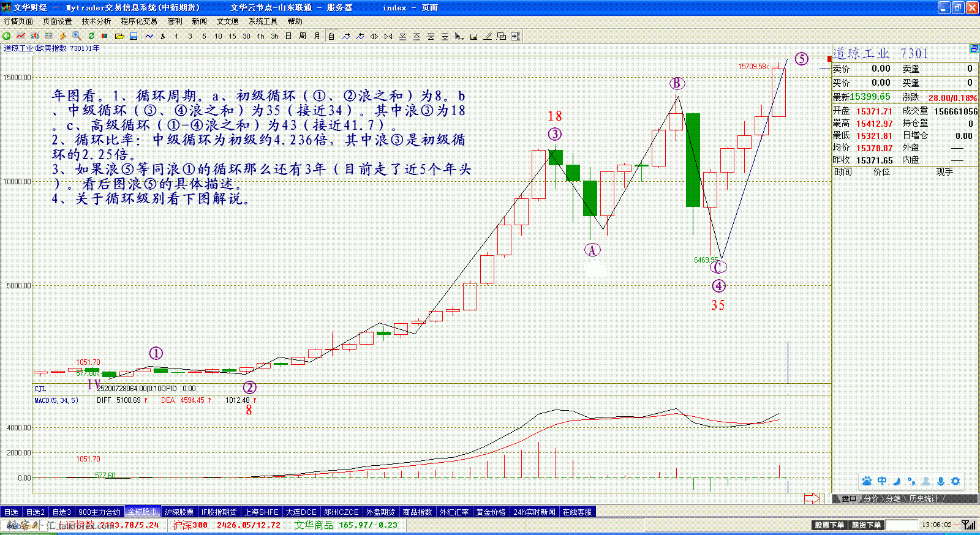The height and width of the screenshot is (535, 980).
Task: Click the S tick chart icon
Action: [x=163, y=36]
